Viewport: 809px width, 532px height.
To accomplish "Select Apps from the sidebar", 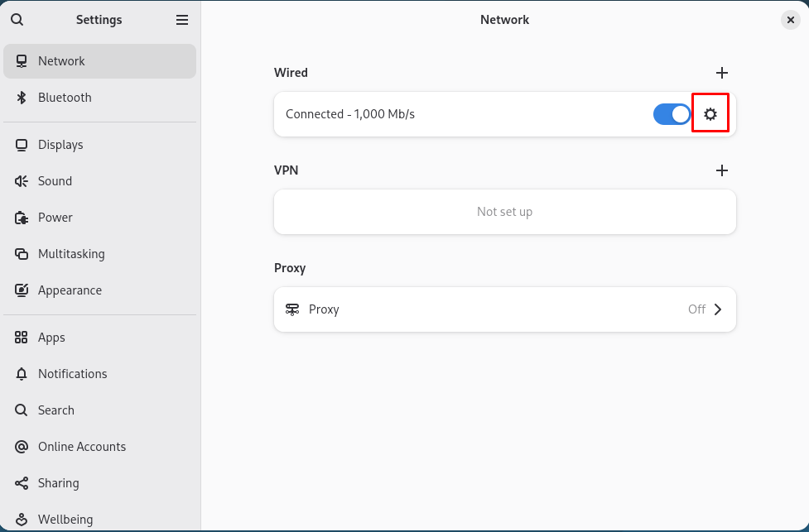I will click(51, 338).
